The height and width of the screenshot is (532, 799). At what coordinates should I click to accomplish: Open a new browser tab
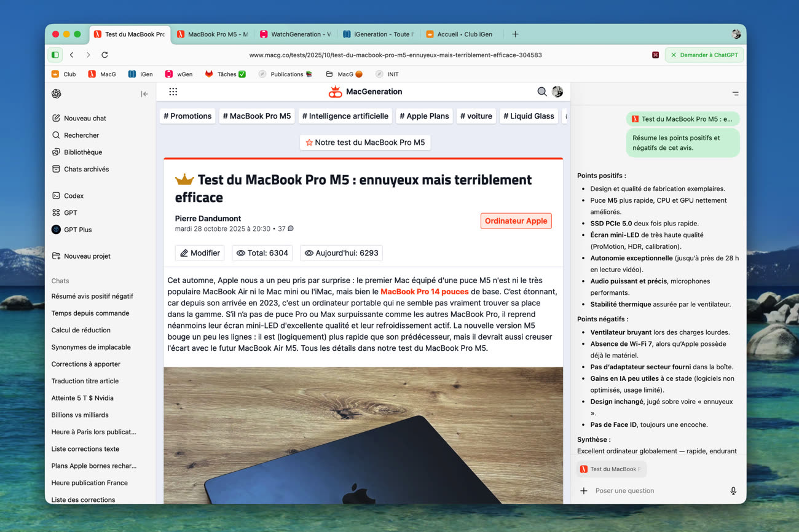click(515, 34)
